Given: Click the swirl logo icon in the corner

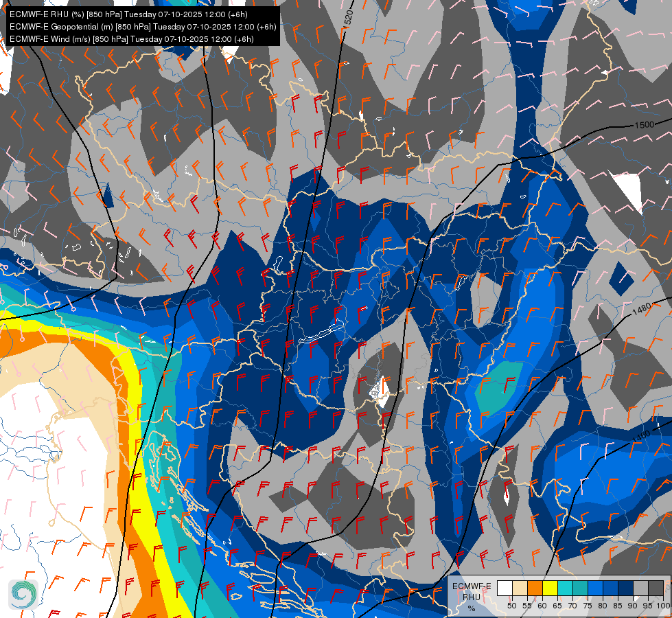Looking at the screenshot, I should click(23, 595).
